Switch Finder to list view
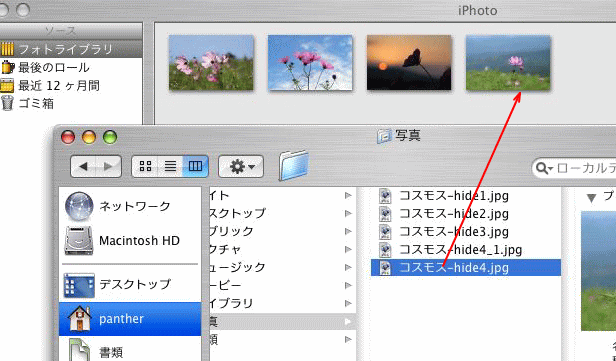Screen dimensions: 616x361 [170, 167]
